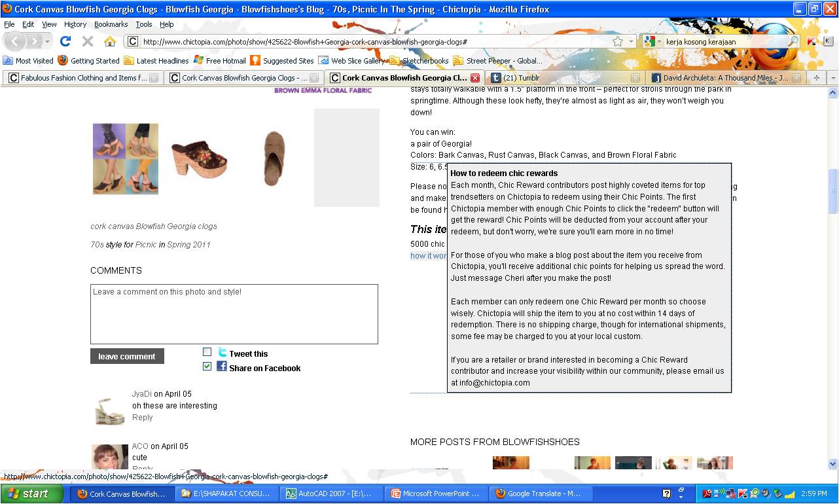Open the Sketcherbooks feed bookmark

coord(419,60)
